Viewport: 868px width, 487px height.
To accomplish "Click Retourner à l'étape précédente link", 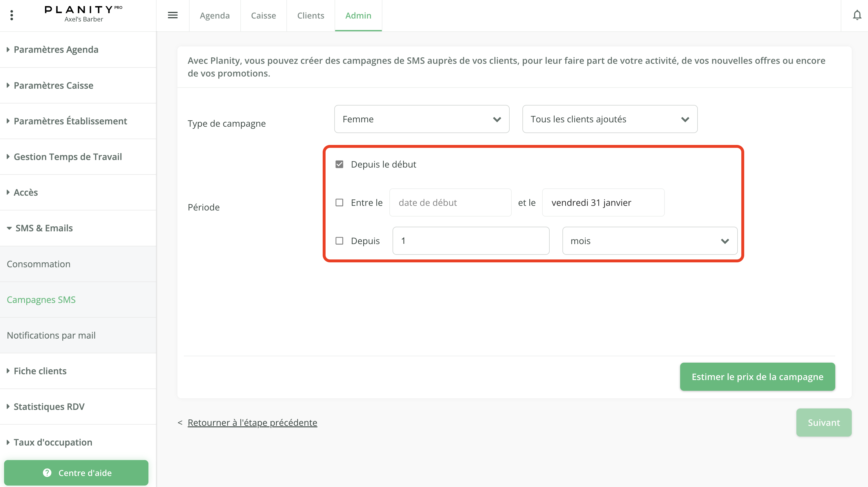I will point(252,422).
